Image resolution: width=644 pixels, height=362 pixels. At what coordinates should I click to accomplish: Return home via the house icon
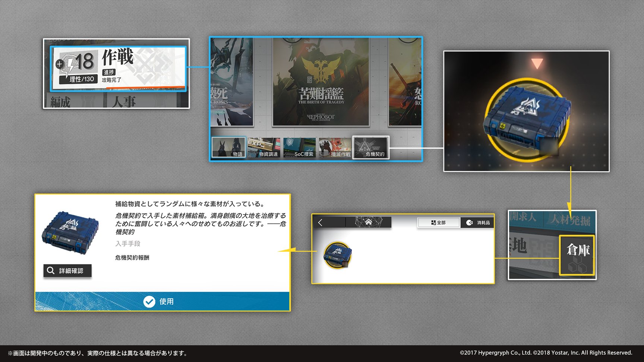[368, 222]
